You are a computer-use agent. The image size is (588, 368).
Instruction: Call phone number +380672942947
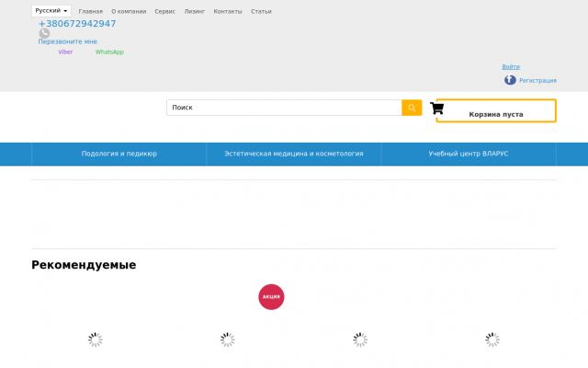77,24
